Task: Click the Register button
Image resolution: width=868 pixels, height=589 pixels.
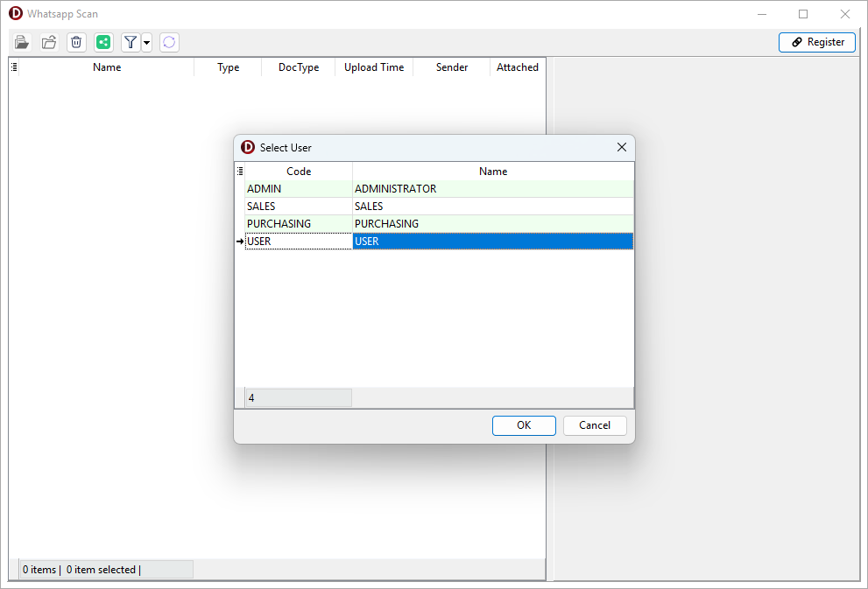Action: coord(817,42)
